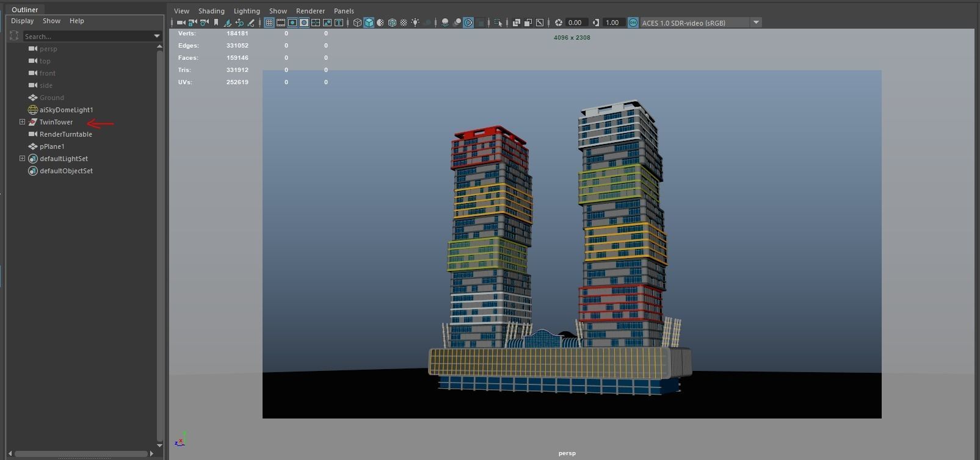Open the viewport Renderer menu

point(310,11)
